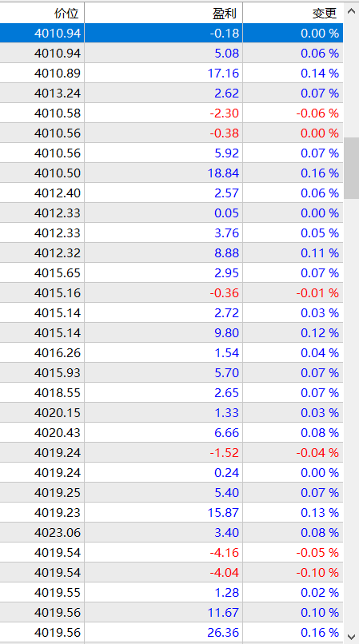
Task: Click the scrollbar down arrow
Action: pos(351,636)
